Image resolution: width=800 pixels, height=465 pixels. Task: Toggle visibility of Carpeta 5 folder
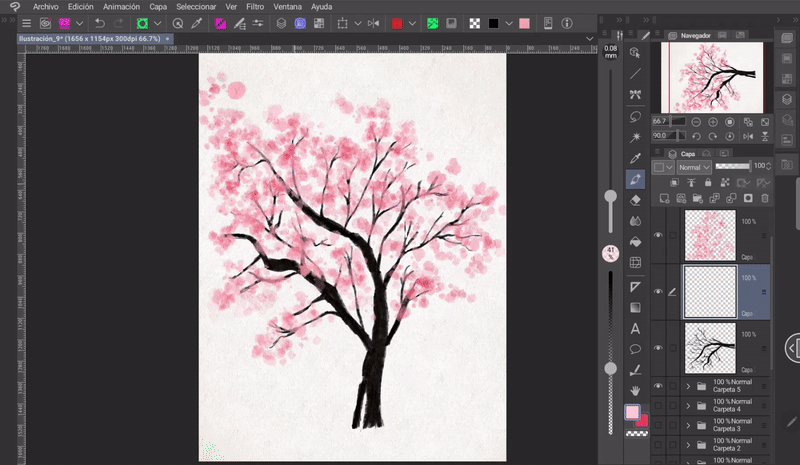pyautogui.click(x=658, y=386)
